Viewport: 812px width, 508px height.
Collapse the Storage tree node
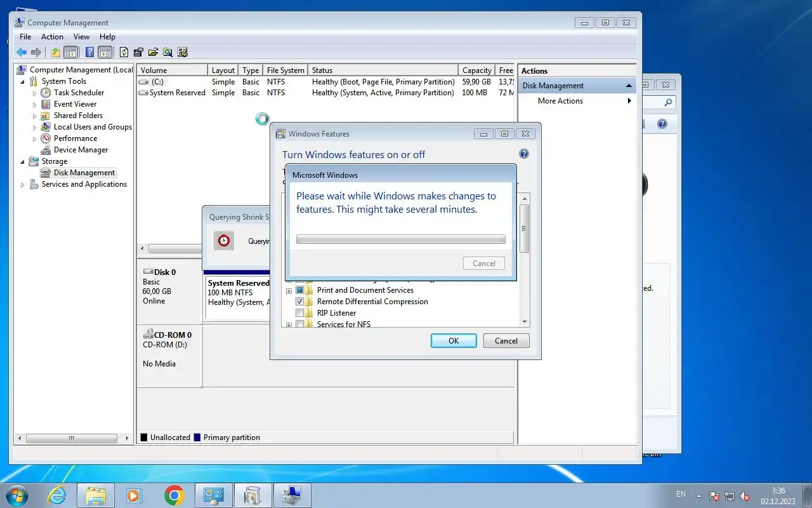(x=23, y=162)
